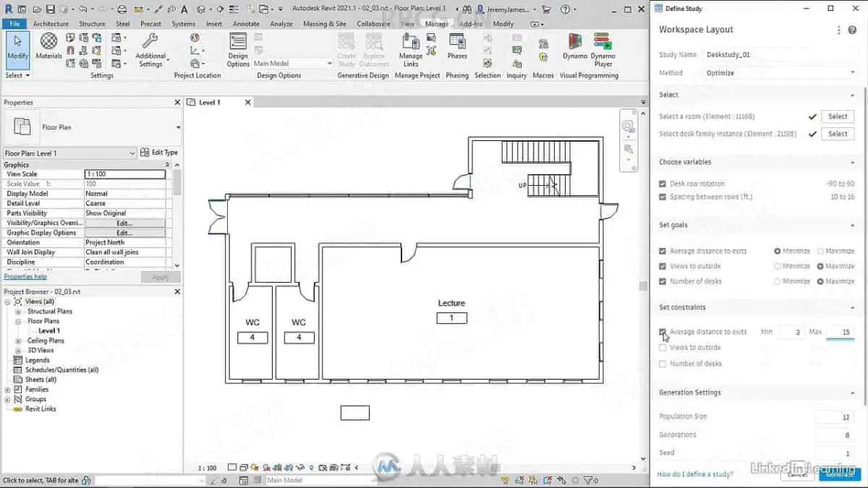Open the Properties help link
The width and height of the screenshot is (868, 488).
(x=25, y=277)
